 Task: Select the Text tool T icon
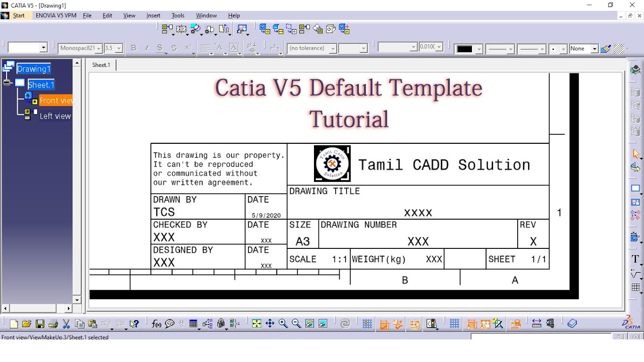point(636,259)
